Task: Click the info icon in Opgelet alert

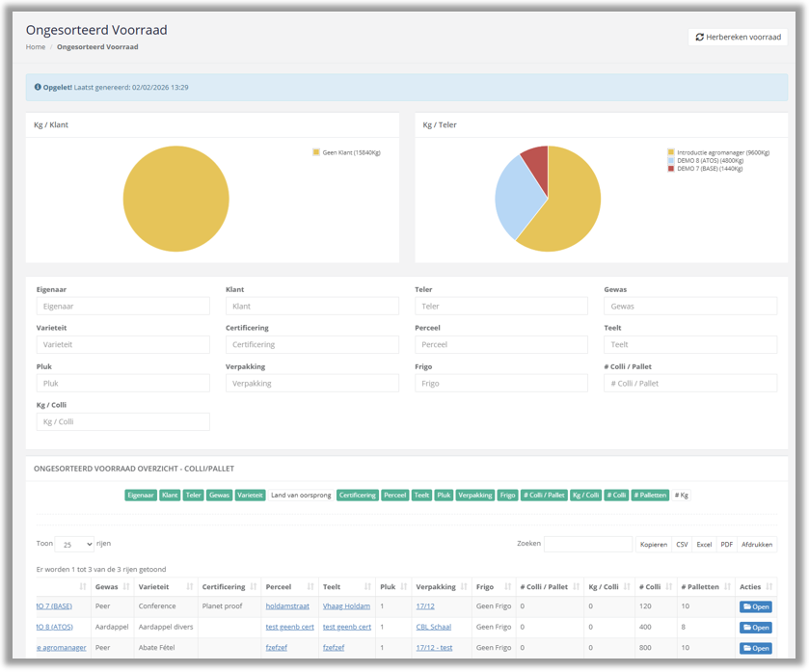Action: click(x=38, y=87)
